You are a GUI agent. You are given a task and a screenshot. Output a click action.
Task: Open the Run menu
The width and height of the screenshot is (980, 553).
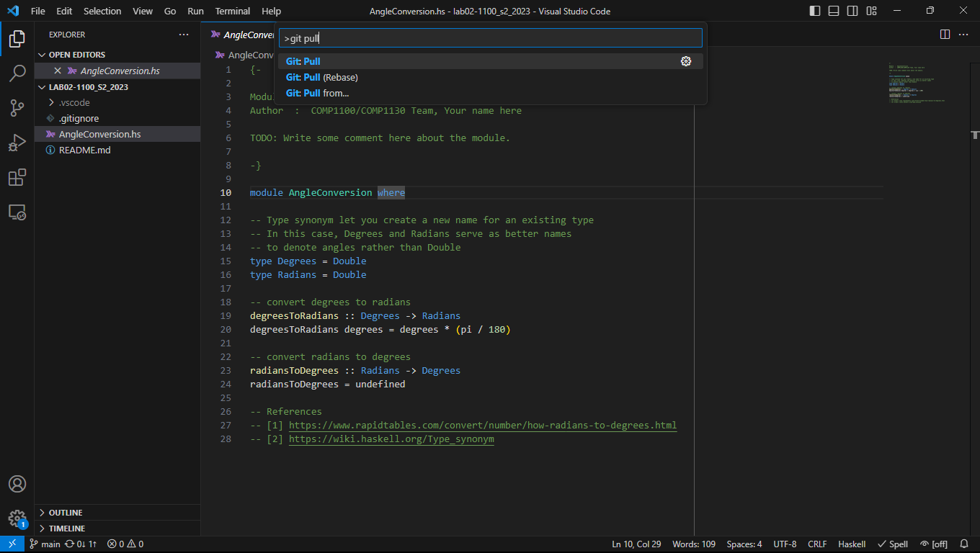pos(195,11)
